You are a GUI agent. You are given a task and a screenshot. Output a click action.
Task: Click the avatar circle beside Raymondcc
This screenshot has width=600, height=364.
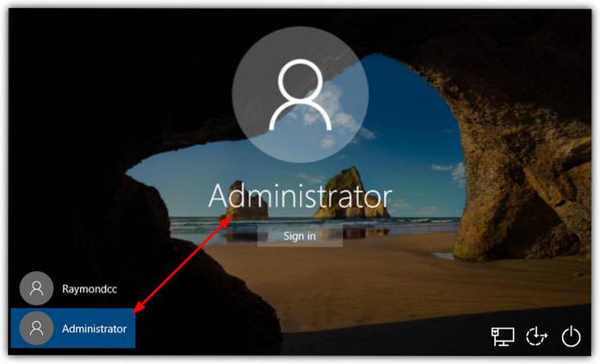(36, 288)
